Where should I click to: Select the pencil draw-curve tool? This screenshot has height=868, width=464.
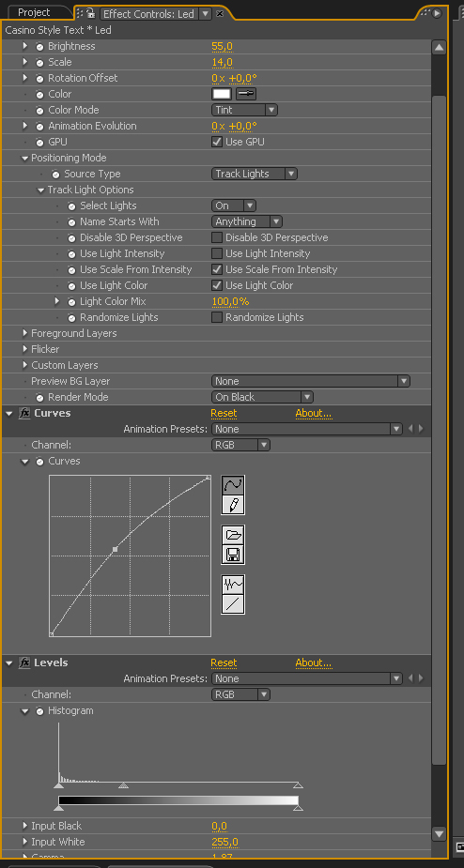tap(233, 504)
